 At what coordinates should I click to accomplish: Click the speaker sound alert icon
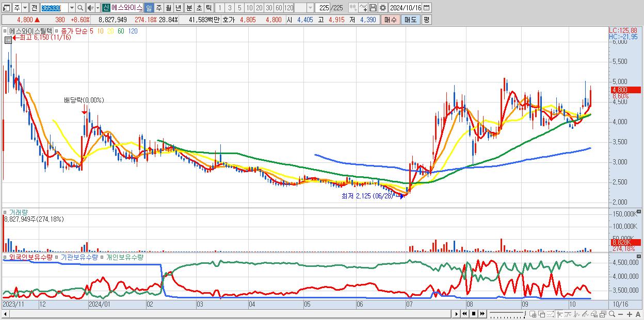click(90, 8)
